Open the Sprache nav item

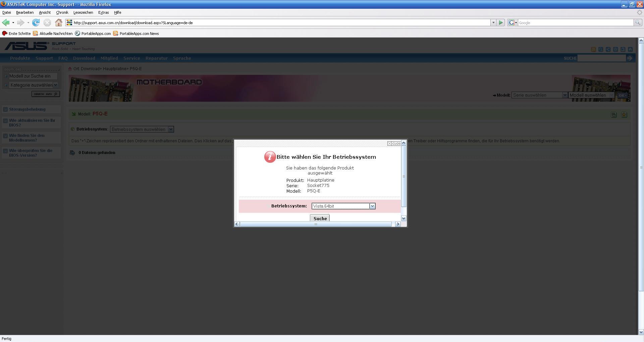[182, 58]
